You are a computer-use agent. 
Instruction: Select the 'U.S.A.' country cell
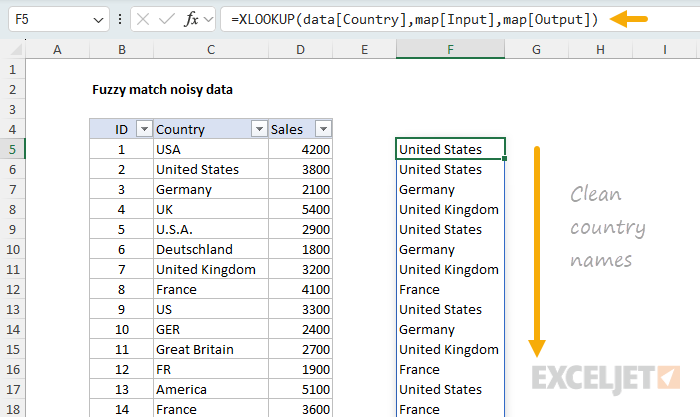click(x=211, y=229)
